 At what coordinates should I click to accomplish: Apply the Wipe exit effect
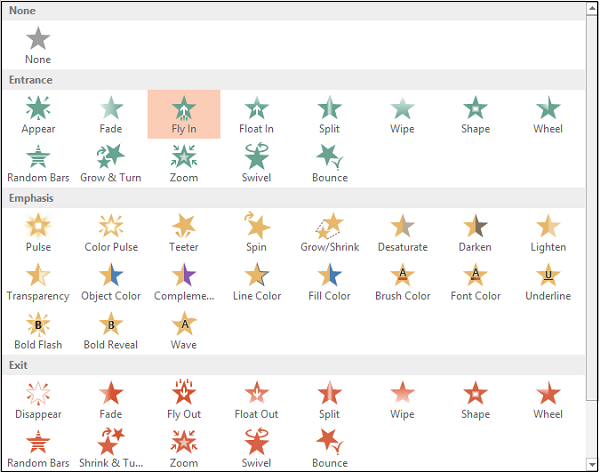(403, 400)
